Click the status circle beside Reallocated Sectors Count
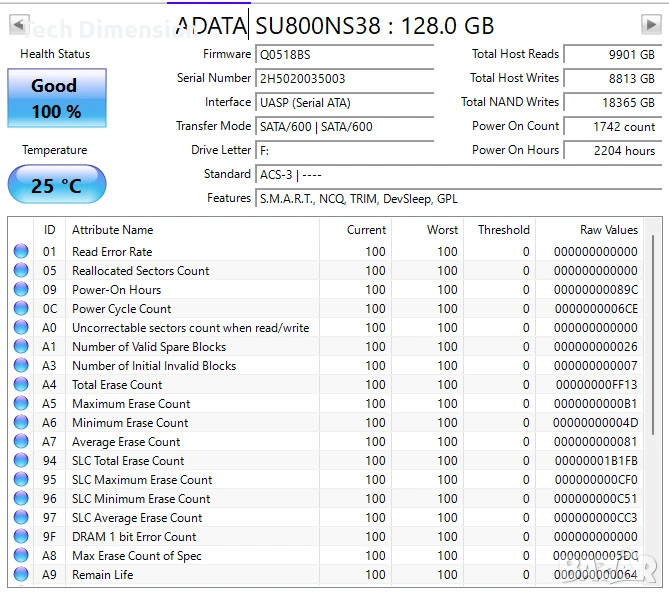The image size is (669, 596). click(21, 271)
